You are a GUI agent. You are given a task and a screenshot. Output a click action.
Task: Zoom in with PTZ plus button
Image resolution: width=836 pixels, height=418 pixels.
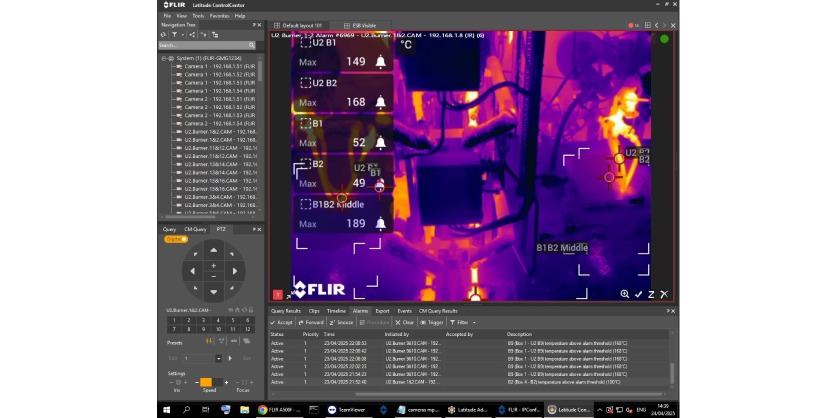214,266
